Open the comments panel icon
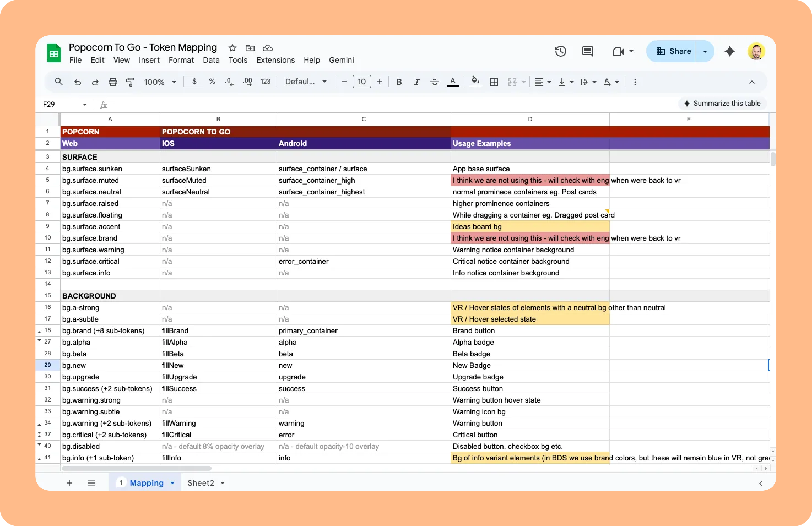The height and width of the screenshot is (526, 812). pos(588,51)
